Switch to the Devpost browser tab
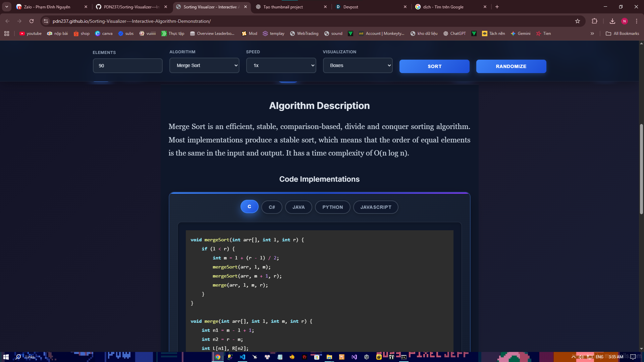The height and width of the screenshot is (362, 644). pos(369,7)
